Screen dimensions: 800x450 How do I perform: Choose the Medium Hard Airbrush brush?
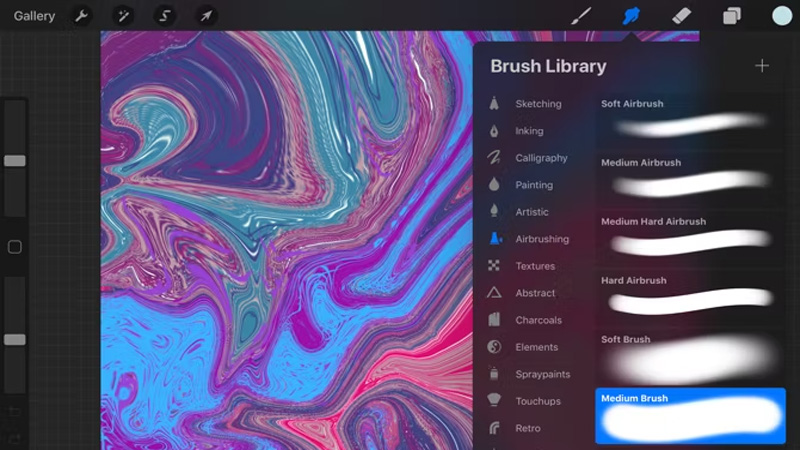click(x=690, y=238)
